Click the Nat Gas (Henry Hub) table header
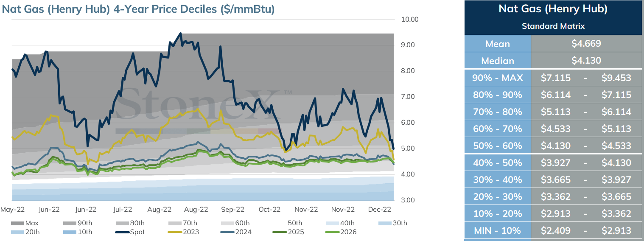This screenshot has height=241, width=644. (553, 9)
